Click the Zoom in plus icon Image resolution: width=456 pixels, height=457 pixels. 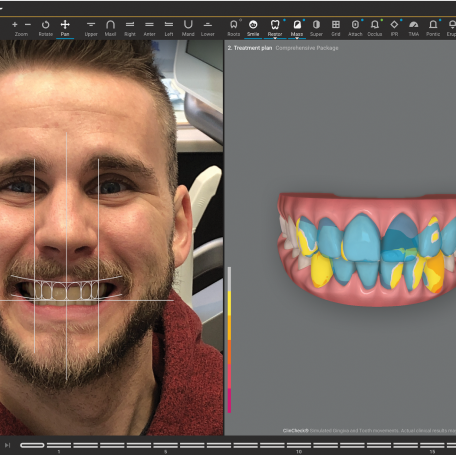(15, 25)
